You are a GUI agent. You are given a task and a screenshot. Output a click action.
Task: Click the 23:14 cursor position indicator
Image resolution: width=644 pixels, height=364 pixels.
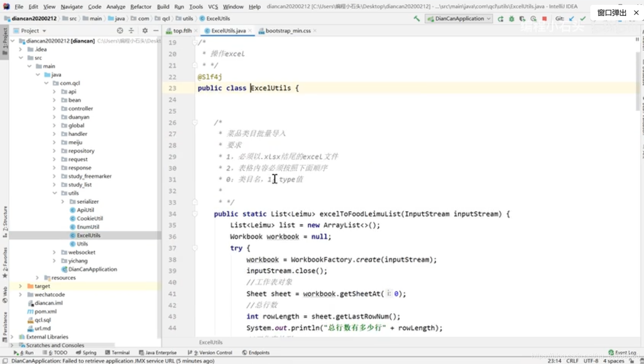point(554,361)
